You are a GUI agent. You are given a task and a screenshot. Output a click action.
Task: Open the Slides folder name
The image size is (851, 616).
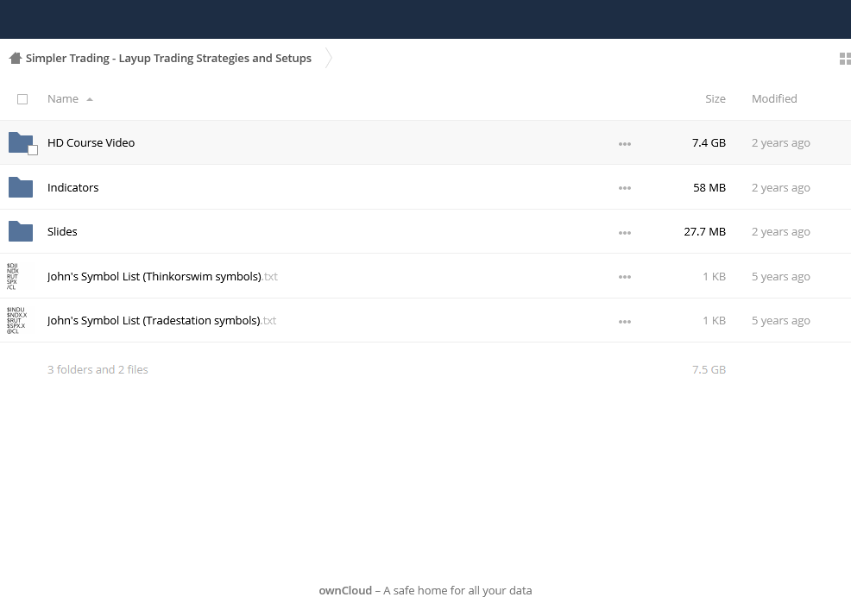62,232
